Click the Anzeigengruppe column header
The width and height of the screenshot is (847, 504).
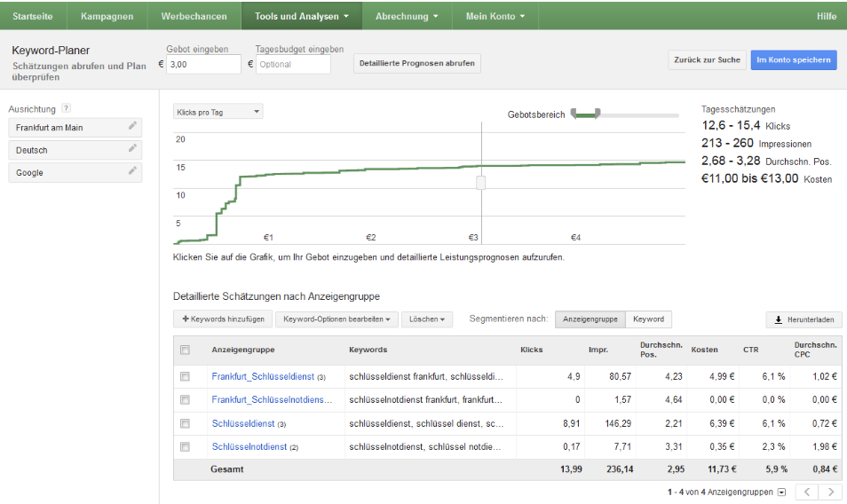point(243,350)
